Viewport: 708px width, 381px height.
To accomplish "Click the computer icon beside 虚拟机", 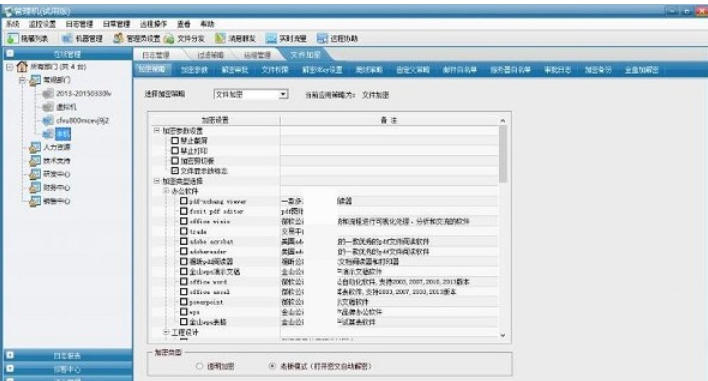I will (x=48, y=107).
